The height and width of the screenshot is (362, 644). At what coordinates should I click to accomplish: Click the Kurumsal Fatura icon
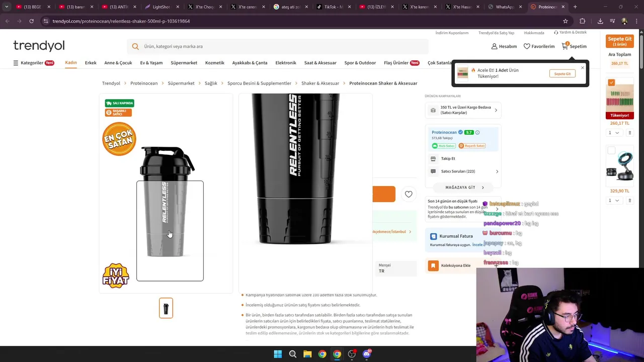point(433,236)
